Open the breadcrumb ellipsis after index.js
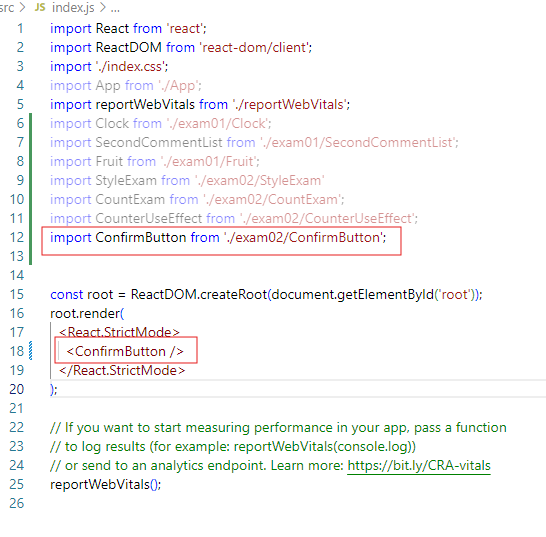Image resolution: width=546 pixels, height=537 pixels. tap(115, 8)
